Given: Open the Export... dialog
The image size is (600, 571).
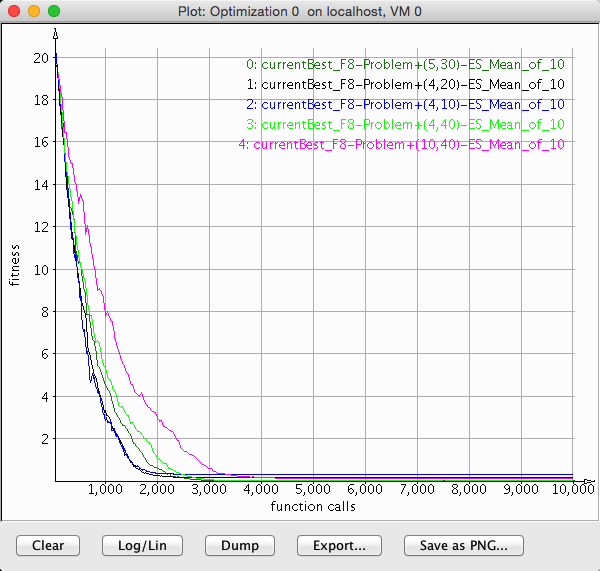Looking at the screenshot, I should point(339,545).
